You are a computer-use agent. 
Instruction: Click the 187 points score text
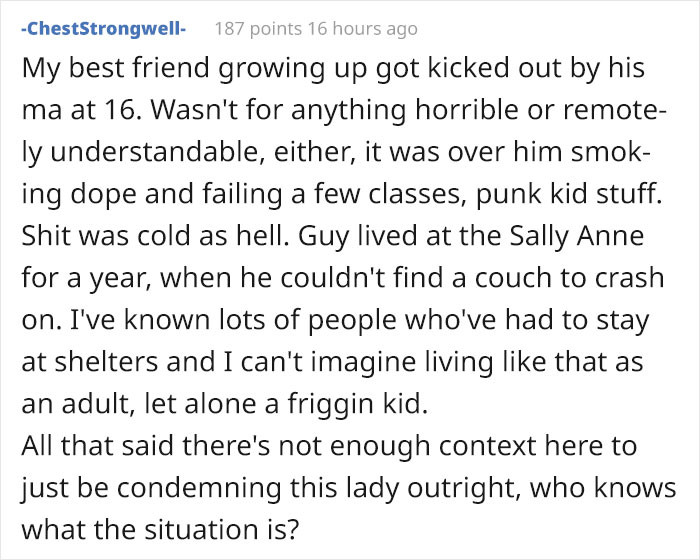[x=258, y=29]
